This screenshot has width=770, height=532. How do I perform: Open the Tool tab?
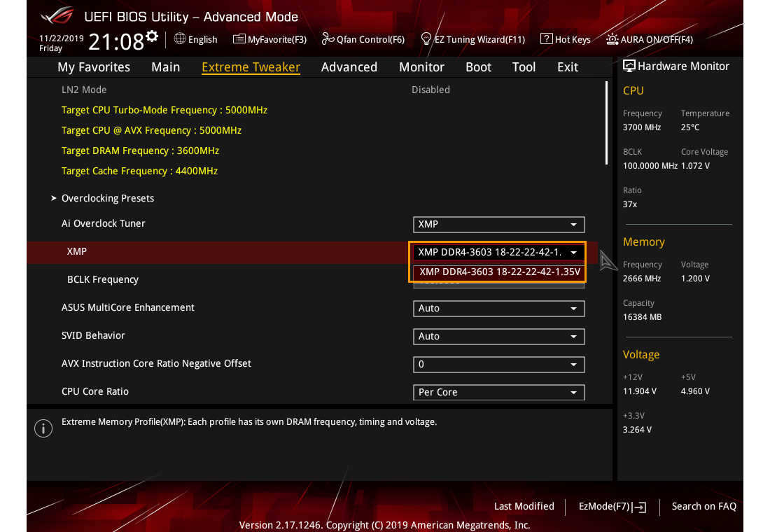[x=524, y=66]
